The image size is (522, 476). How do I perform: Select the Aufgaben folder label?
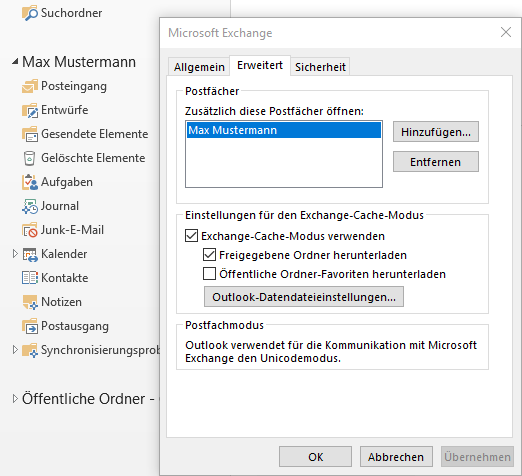67,182
